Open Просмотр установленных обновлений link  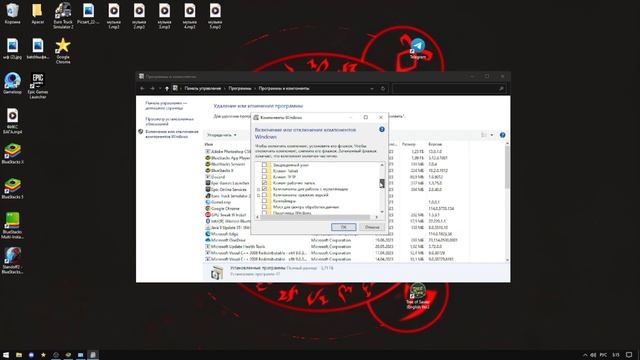pyautogui.click(x=170, y=121)
